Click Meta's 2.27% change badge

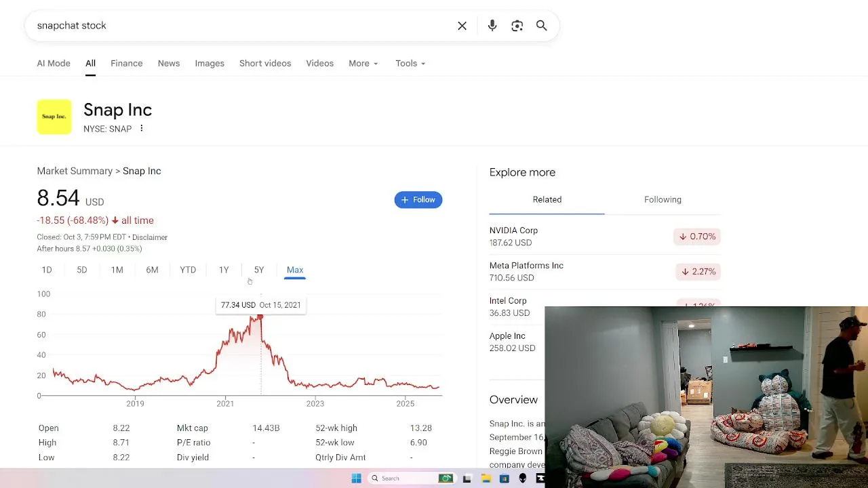click(x=697, y=272)
